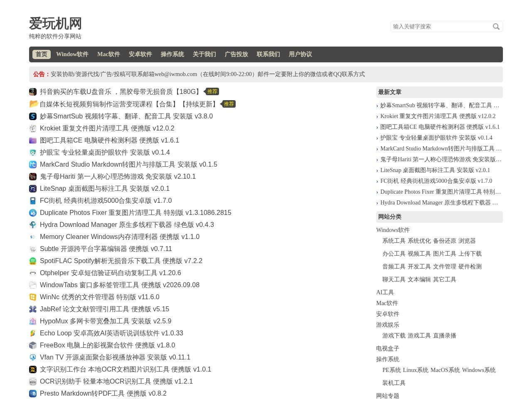Click the 文字识别工作台 icon

click(33, 369)
